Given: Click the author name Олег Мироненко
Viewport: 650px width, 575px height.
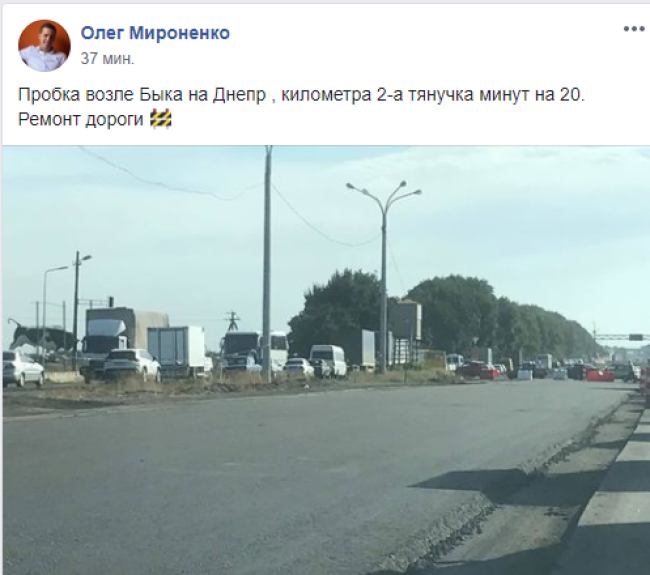Looking at the screenshot, I should [155, 33].
